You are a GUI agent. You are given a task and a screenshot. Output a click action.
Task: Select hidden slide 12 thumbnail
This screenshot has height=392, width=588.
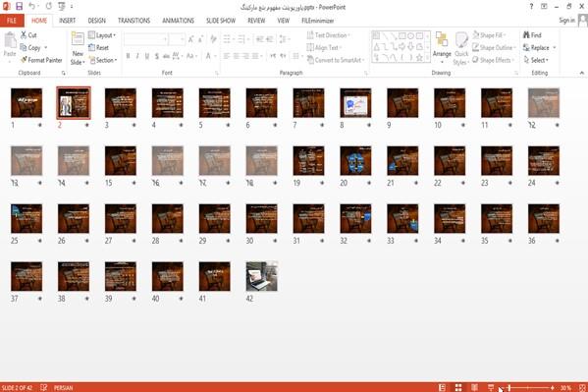[544, 103]
